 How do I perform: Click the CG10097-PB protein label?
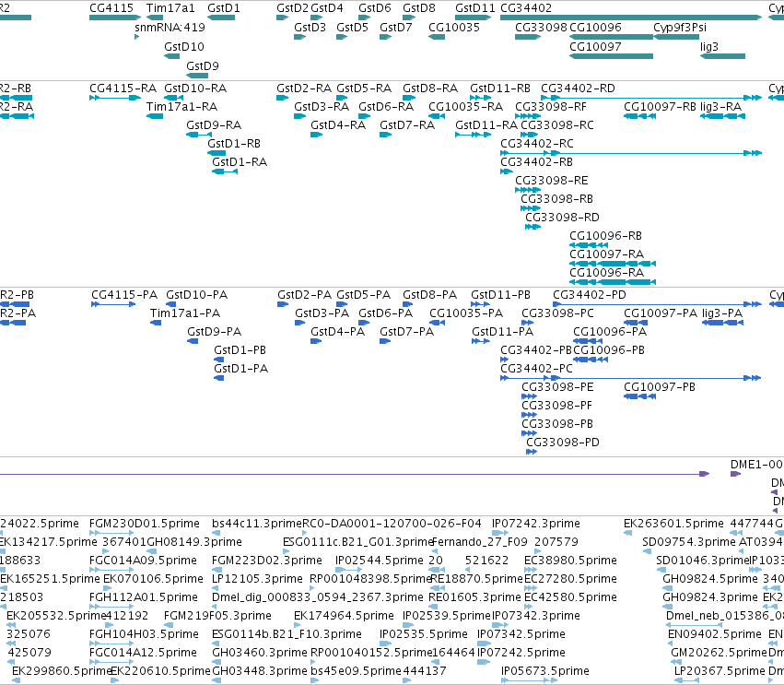[x=660, y=387]
